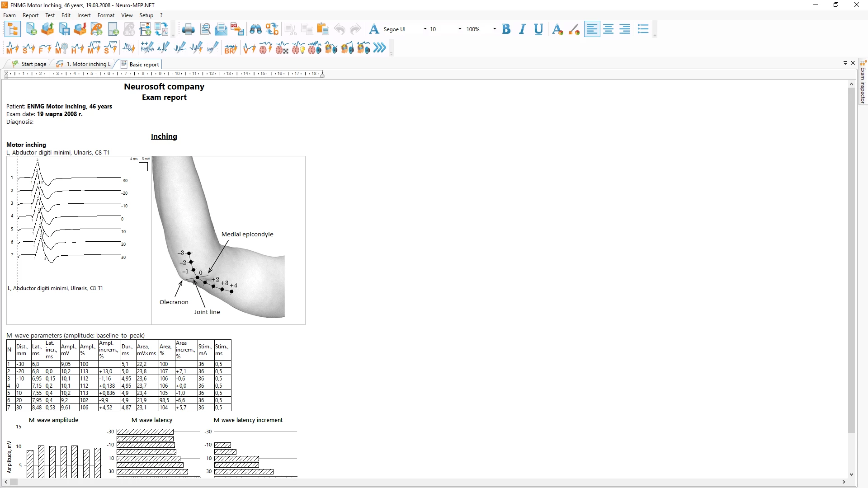Click the binoculars Find icon
Image resolution: width=868 pixels, height=488 pixels.
255,29
